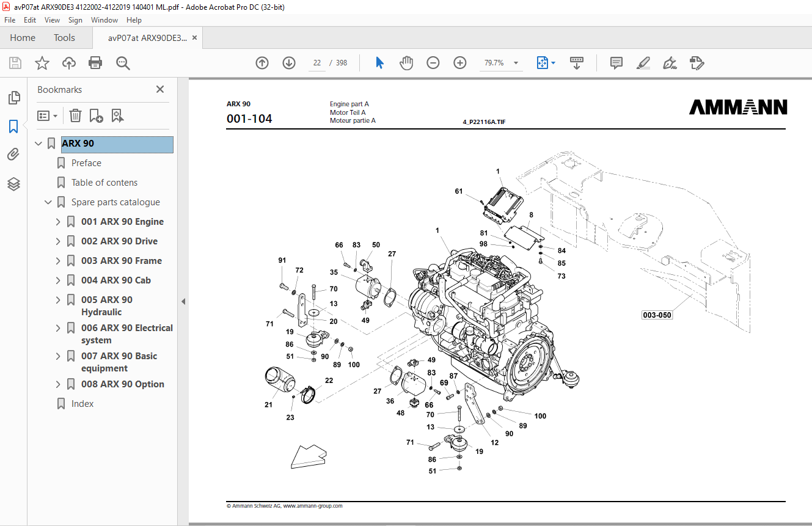Screen dimensions: 812x526
Task: Select the ARX 90 root bookmark
Action: click(117, 144)
